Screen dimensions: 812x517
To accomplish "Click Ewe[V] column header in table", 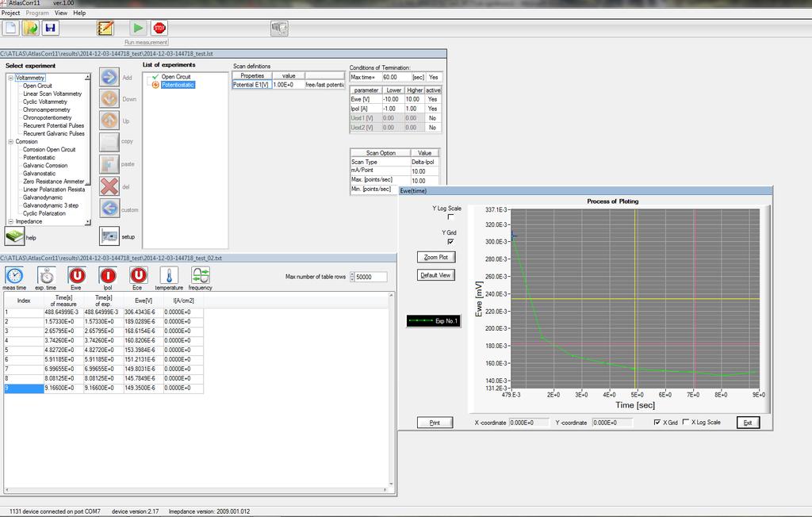I will pos(144,301).
